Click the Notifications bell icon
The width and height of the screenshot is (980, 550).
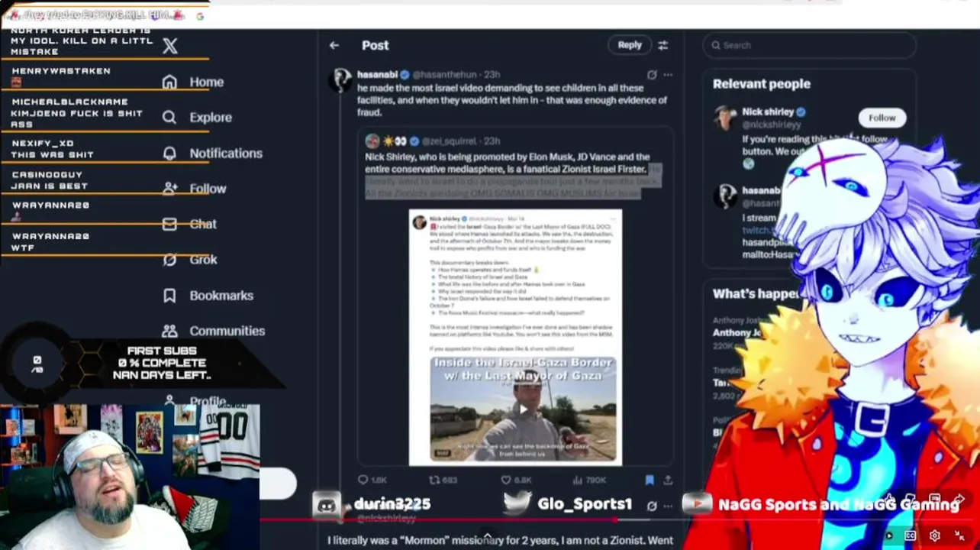(x=169, y=153)
